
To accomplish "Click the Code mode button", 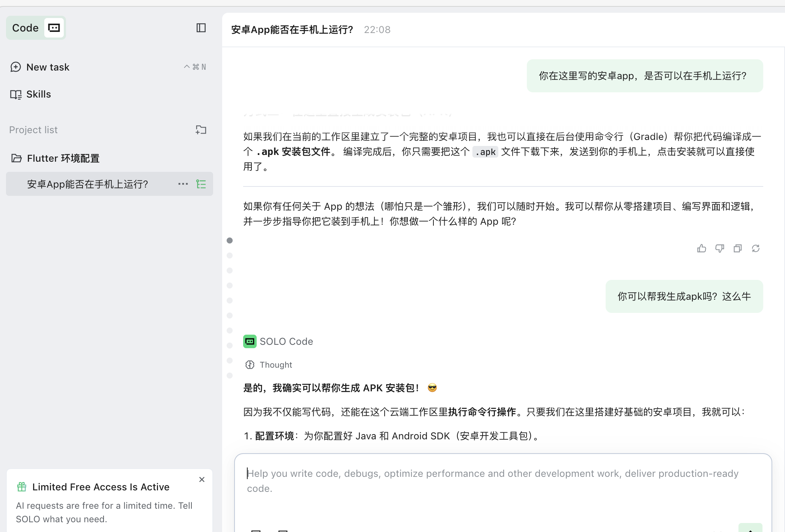I will [x=26, y=28].
